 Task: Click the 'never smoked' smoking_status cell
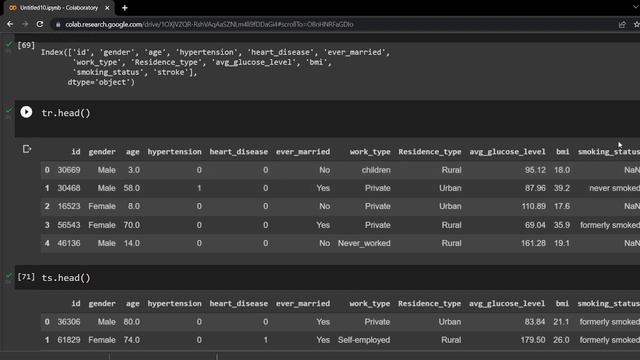point(614,188)
